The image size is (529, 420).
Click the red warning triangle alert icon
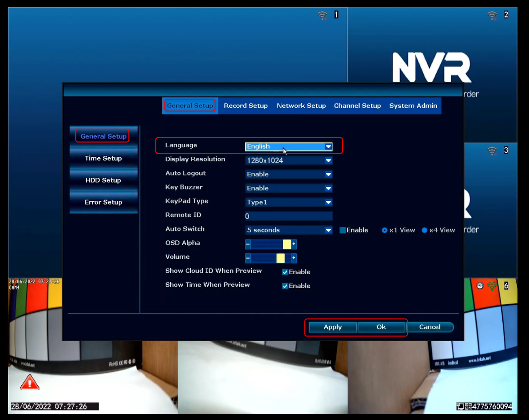[30, 382]
